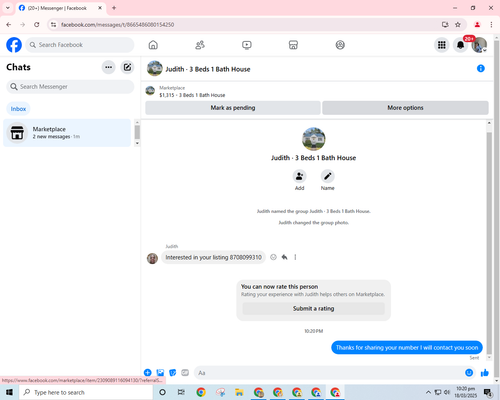Open Judith's avatar beside her message
Viewport: 500px width, 400px height.
pos(152,258)
